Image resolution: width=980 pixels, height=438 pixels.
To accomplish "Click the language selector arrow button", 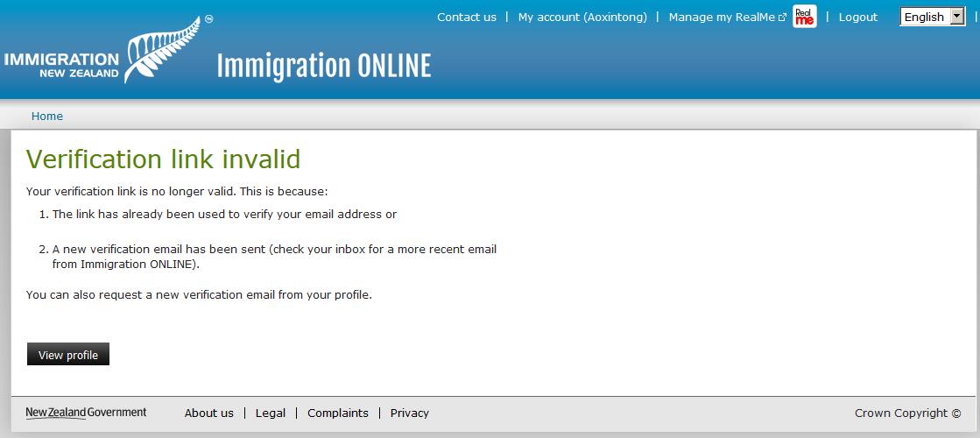I will [955, 17].
